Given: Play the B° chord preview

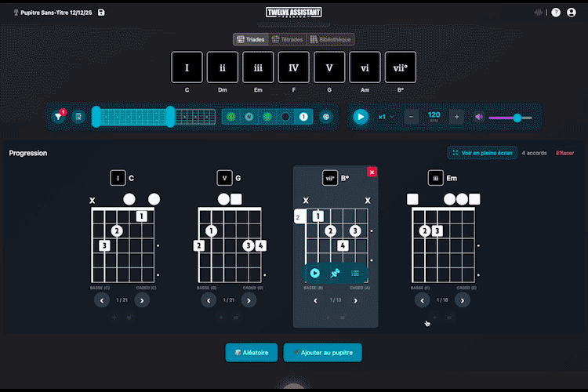Looking at the screenshot, I should click(x=315, y=273).
